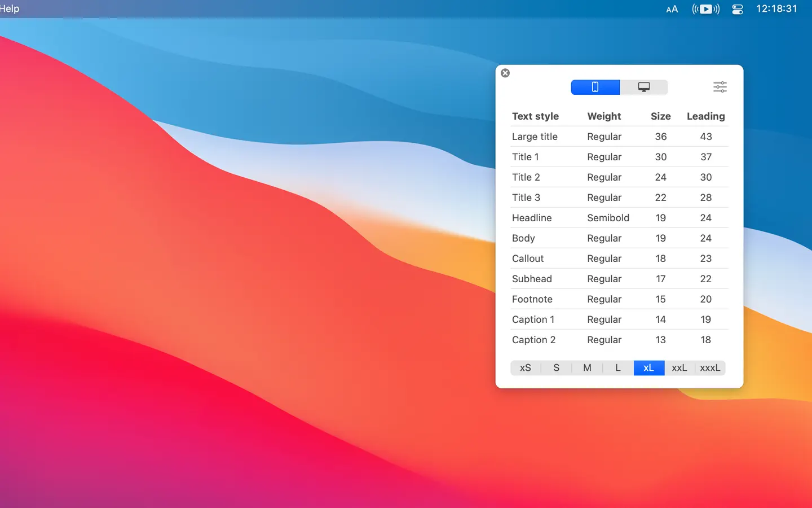
Task: Select the Large title row
Action: click(x=619, y=137)
